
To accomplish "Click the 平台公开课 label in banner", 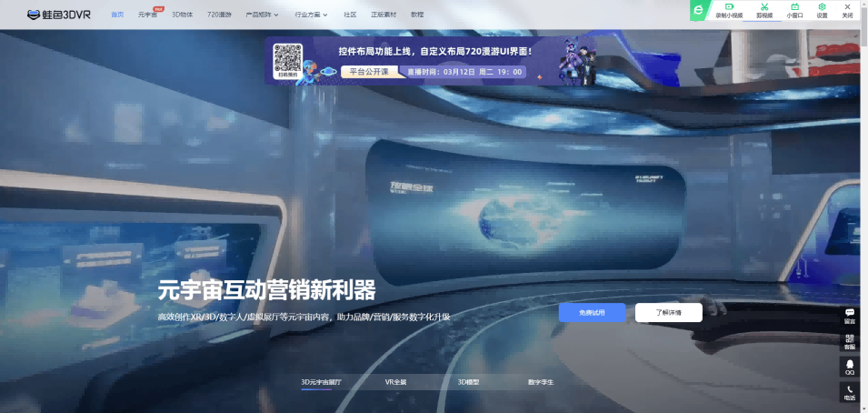I will (x=369, y=72).
